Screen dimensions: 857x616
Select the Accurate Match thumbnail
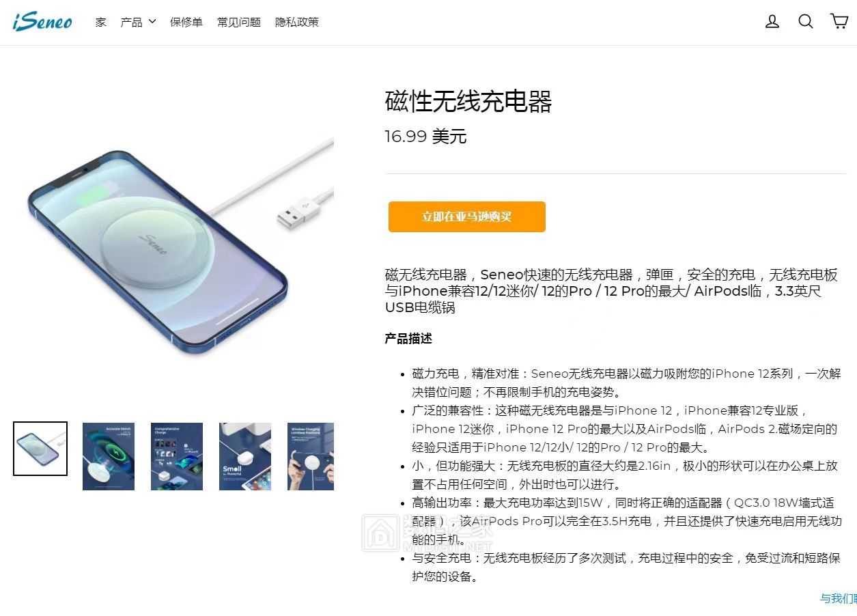click(x=109, y=456)
